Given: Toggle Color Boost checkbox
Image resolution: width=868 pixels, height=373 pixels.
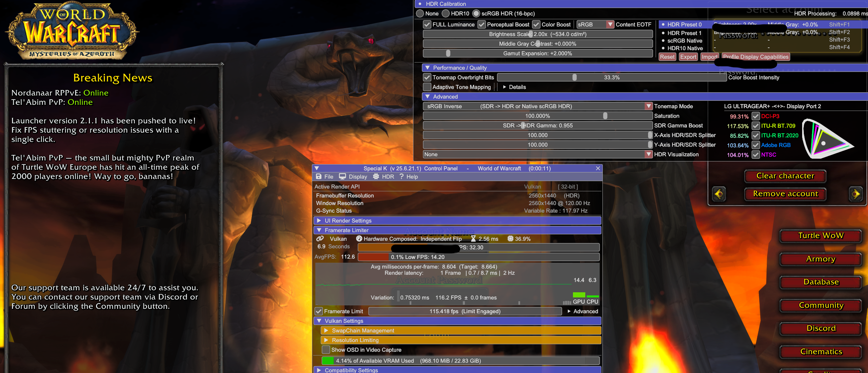Looking at the screenshot, I should coord(536,24).
